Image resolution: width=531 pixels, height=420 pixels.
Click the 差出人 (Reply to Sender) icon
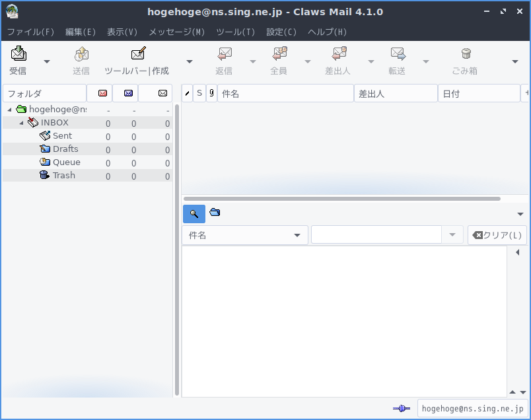click(338, 53)
